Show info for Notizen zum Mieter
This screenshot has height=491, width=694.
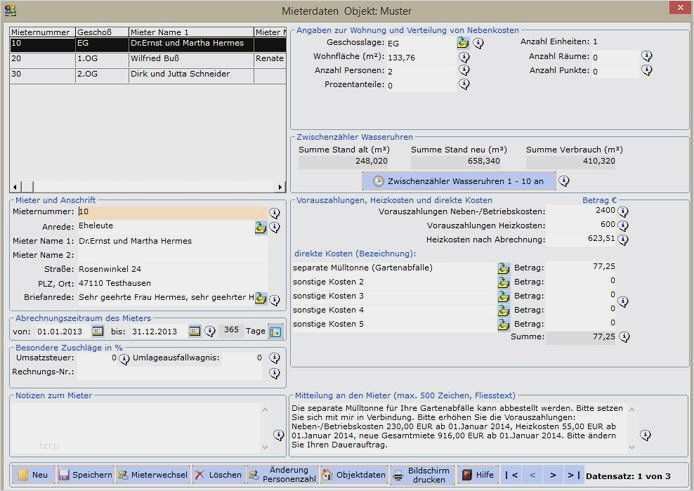[x=278, y=435]
